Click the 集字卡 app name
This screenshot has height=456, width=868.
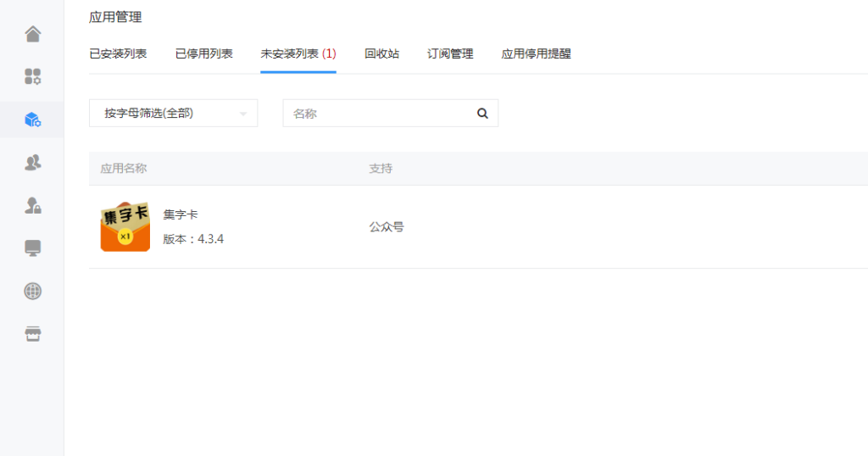181,214
